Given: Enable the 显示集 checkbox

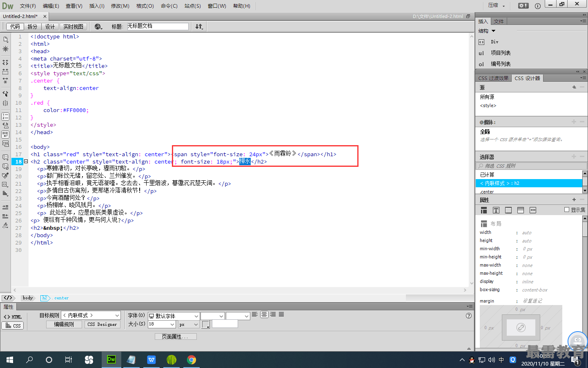Looking at the screenshot, I should (567, 210).
